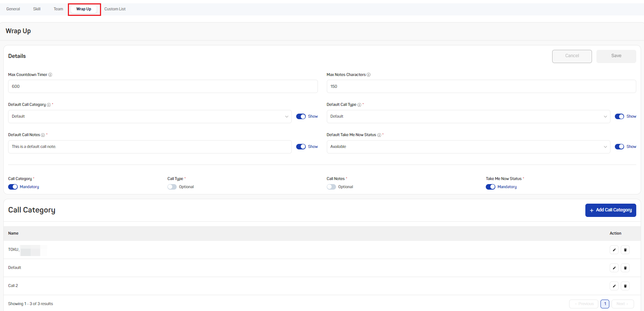Go to the Team tab
Image resolution: width=644 pixels, height=311 pixels.
point(58,9)
